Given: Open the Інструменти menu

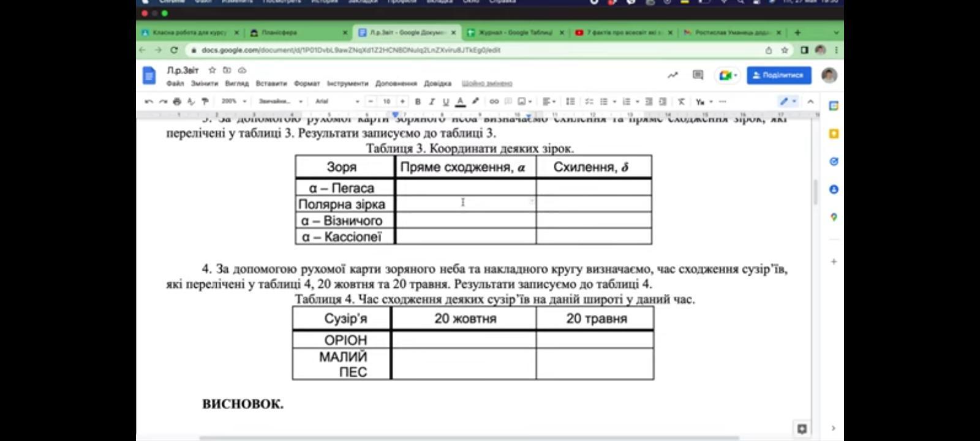Looking at the screenshot, I should 347,83.
